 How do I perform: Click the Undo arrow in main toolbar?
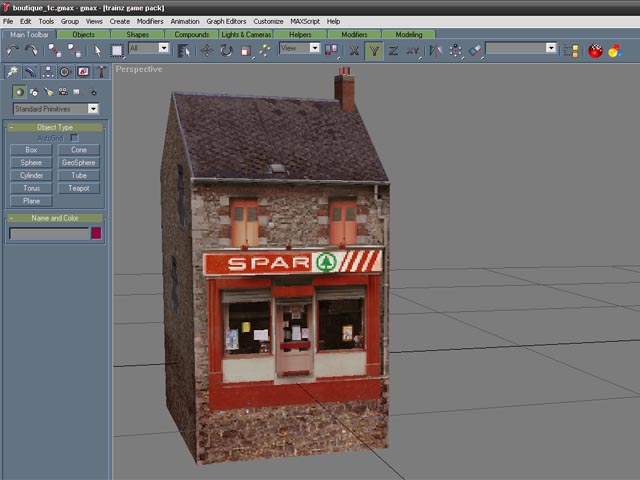[x=12, y=49]
